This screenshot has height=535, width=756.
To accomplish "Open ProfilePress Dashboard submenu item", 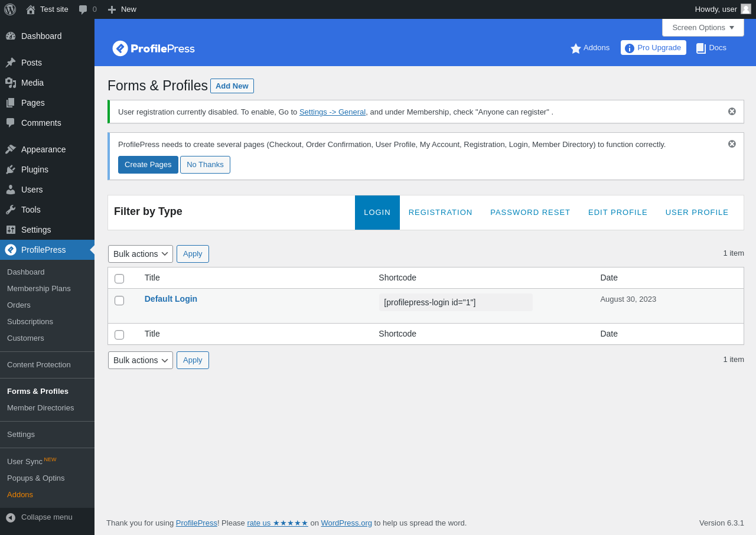I will coord(26,272).
